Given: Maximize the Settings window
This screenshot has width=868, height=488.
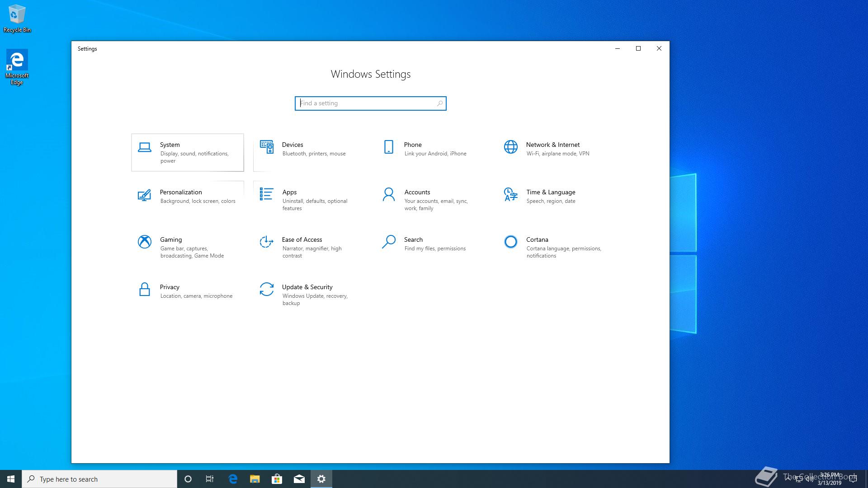Looking at the screenshot, I should point(638,49).
